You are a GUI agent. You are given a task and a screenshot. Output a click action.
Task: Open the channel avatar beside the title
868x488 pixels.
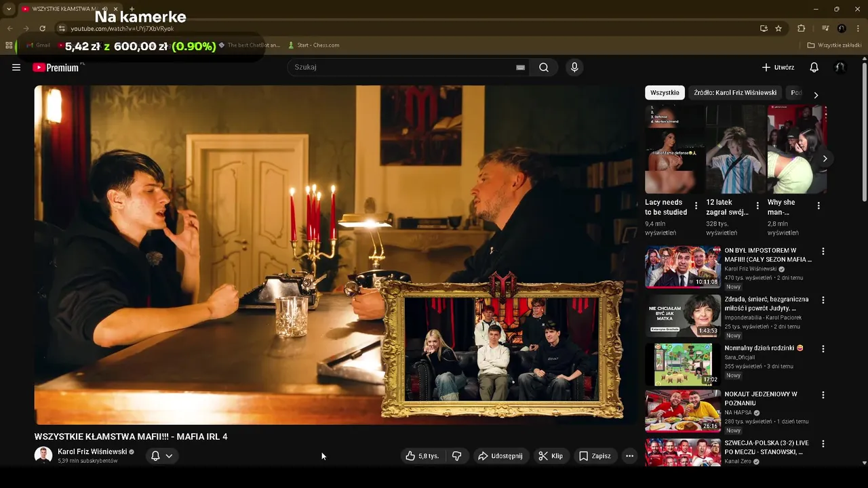click(43, 455)
